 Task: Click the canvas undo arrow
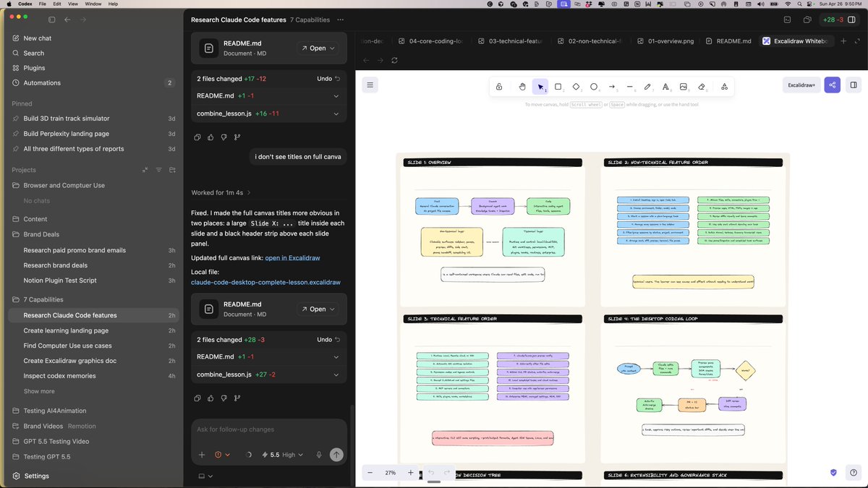point(432,473)
